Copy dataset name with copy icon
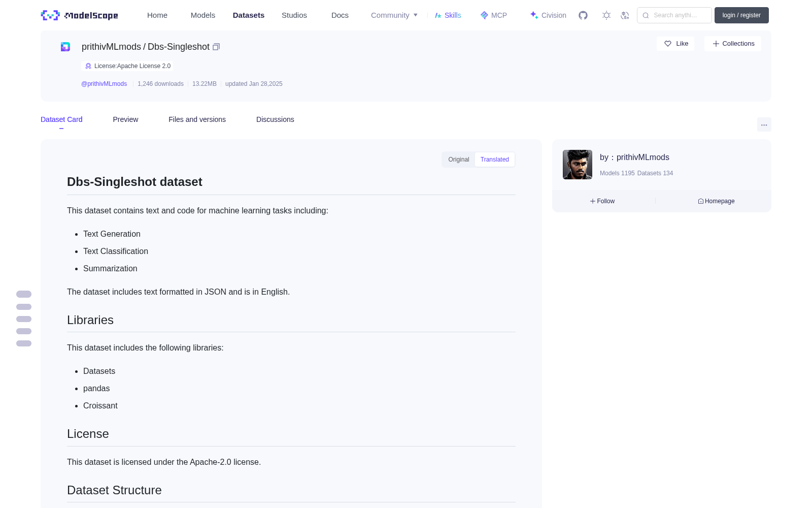Image resolution: width=812 pixels, height=508 pixels. click(x=216, y=47)
